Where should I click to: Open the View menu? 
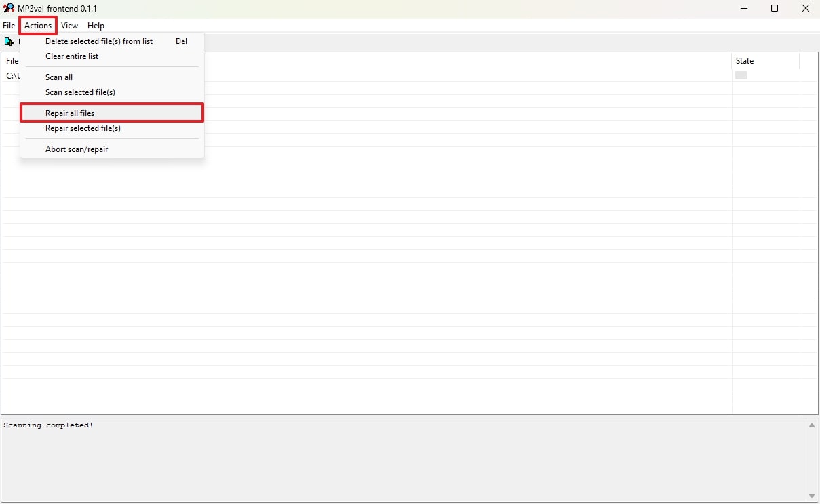pos(69,26)
